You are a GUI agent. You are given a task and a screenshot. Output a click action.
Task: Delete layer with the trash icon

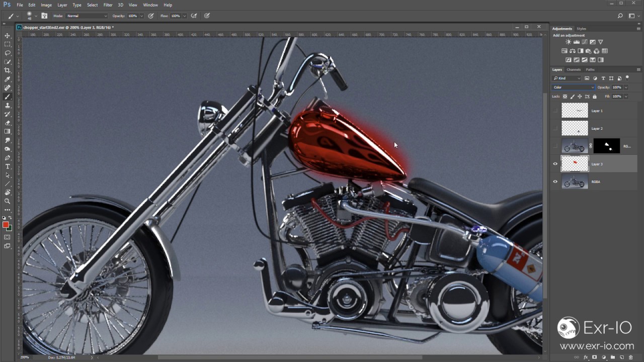pos(631,357)
